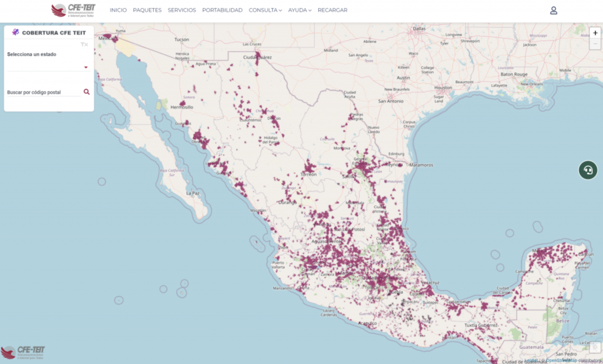Viewport: 603px width, 364px height.
Task: Focus the Buscar por código postal field
Action: (x=43, y=92)
